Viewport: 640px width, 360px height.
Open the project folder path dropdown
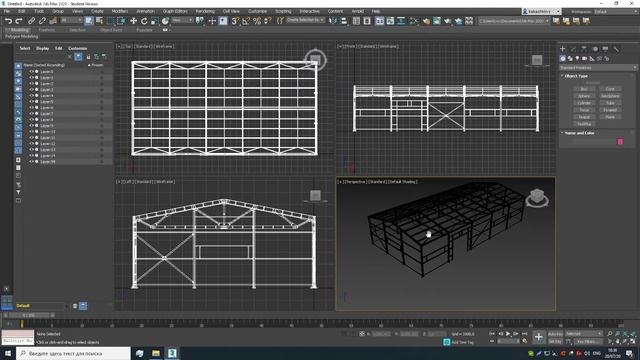[x=513, y=20]
